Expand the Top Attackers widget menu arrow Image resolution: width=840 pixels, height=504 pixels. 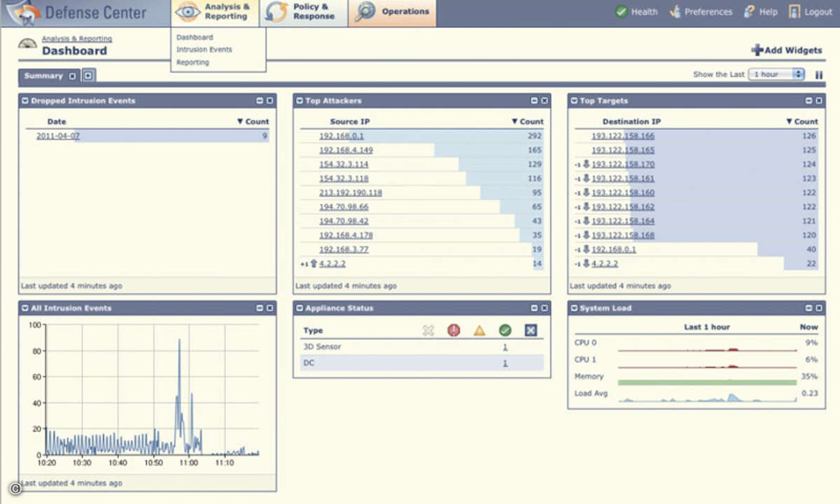point(300,101)
